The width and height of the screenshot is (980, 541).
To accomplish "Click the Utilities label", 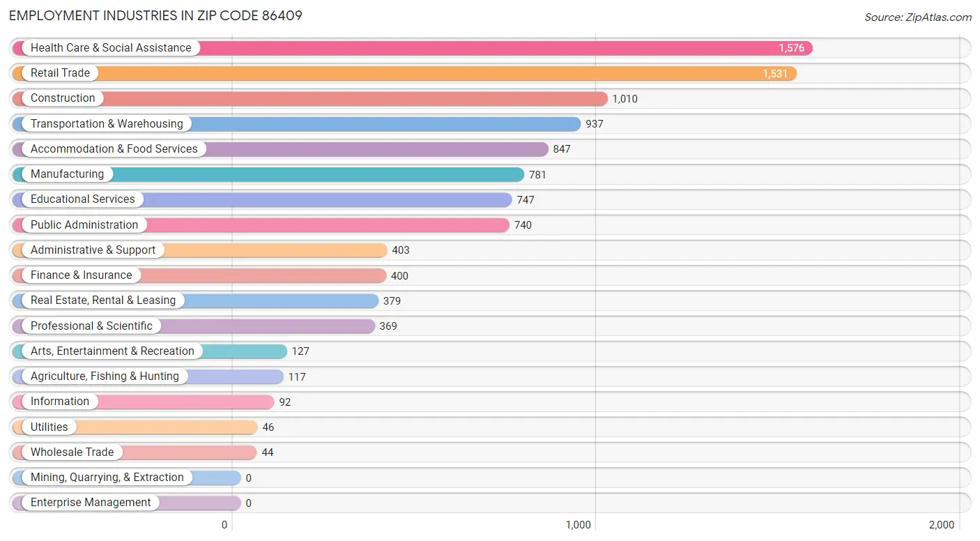I will click(x=49, y=427).
